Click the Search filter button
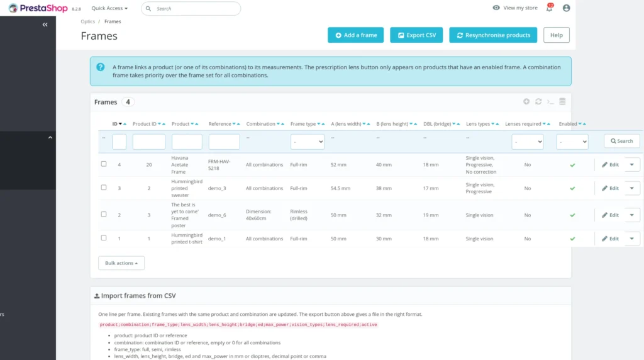Screen dimensions: 644x360 coord(621,141)
